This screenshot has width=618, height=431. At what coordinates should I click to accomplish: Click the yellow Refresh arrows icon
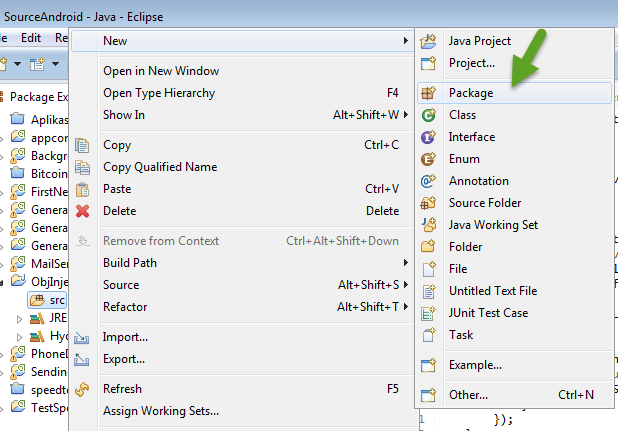pyautogui.click(x=82, y=389)
